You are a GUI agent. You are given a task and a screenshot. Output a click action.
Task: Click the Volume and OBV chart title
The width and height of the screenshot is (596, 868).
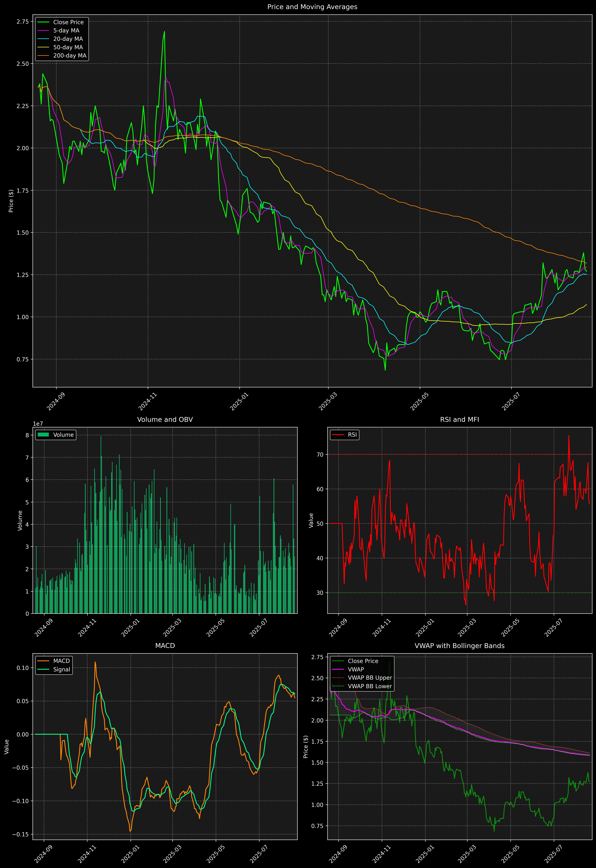click(165, 419)
